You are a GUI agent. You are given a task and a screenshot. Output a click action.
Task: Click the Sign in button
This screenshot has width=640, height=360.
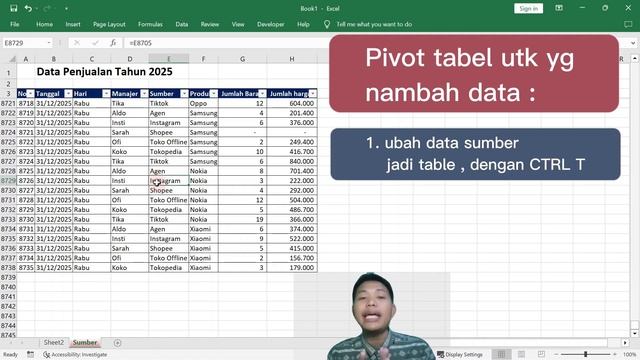[x=528, y=9]
